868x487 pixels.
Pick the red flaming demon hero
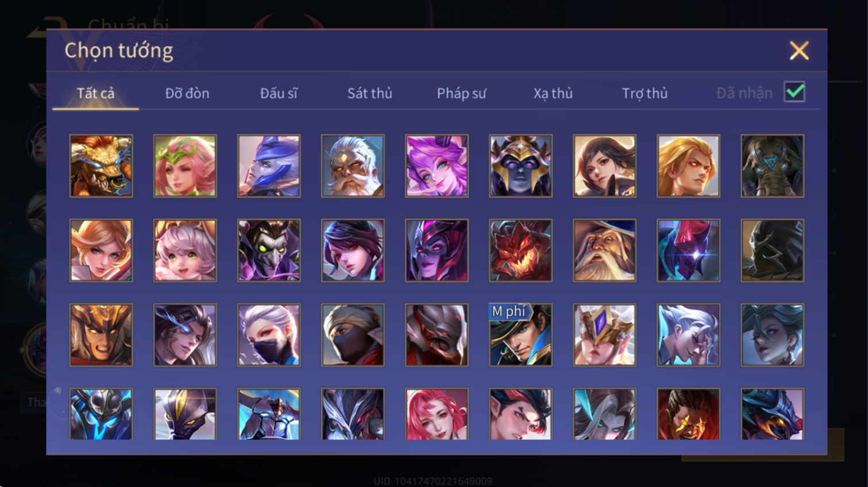pos(520,250)
